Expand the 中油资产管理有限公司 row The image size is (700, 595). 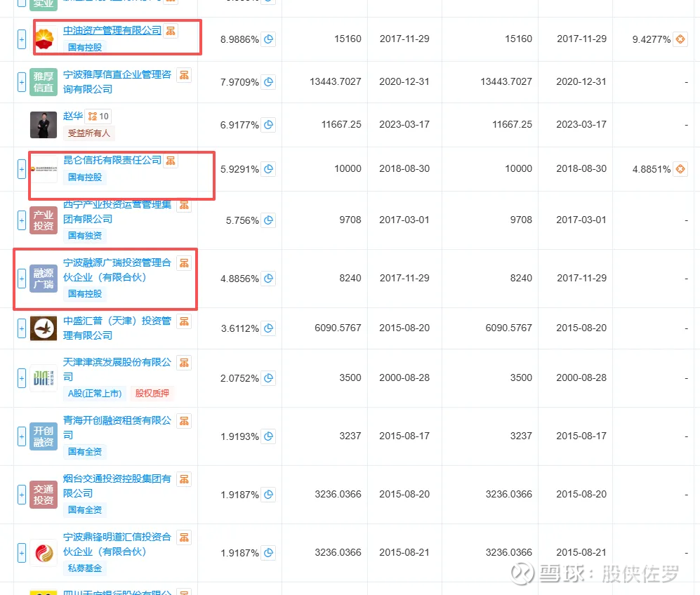coord(22,40)
